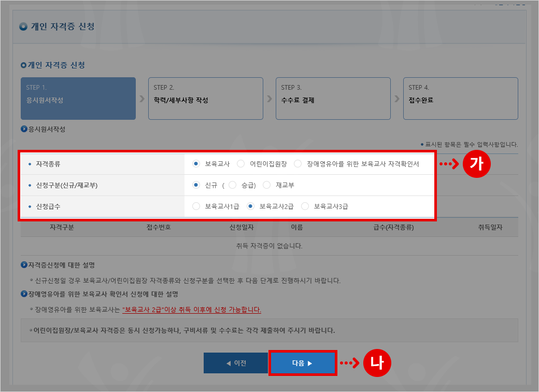The image size is (539, 392).
Task: Select 보육교사3급 grade radio button
Action: 305,206
